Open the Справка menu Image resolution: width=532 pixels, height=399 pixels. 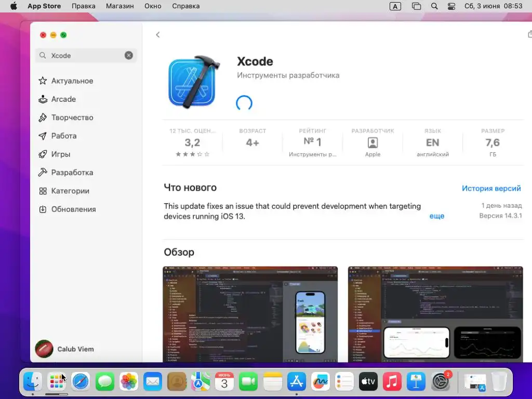[185, 6]
